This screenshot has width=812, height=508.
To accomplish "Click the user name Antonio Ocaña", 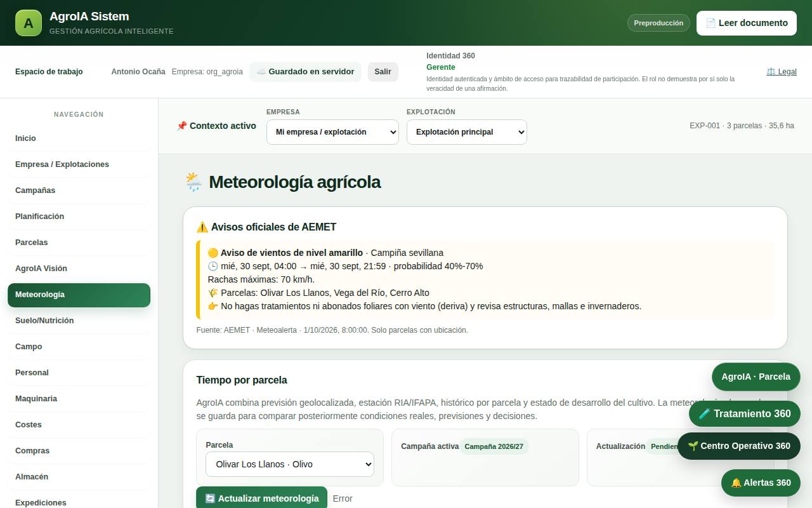I will 138,72.
